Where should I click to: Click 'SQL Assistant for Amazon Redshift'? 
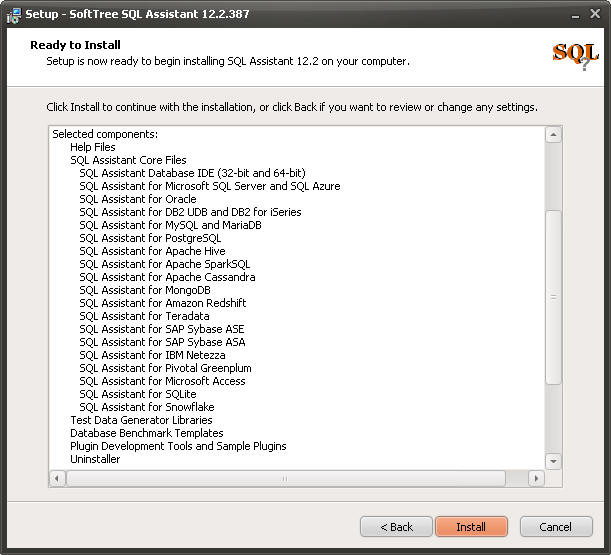[163, 303]
